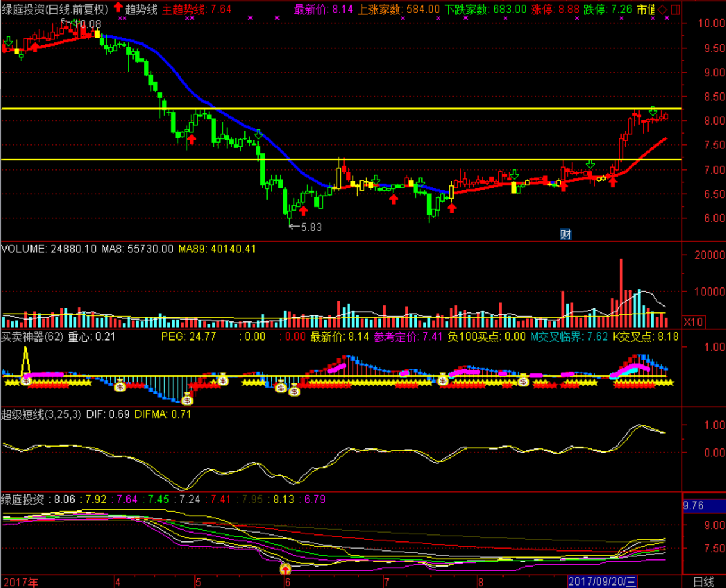
Task: Click the square window icon beside the diamond
Action: tap(675, 10)
